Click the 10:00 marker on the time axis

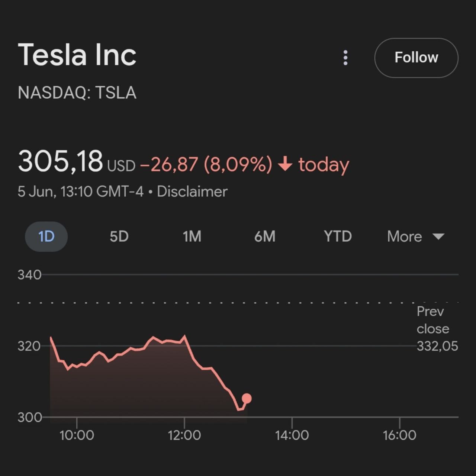click(x=77, y=435)
